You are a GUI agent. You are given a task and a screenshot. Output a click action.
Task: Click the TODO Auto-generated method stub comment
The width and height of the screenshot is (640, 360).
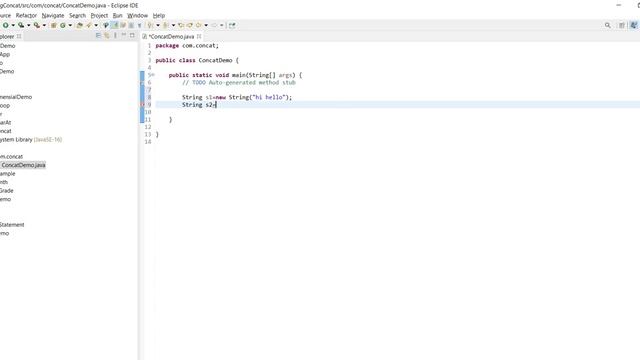[x=239, y=82]
